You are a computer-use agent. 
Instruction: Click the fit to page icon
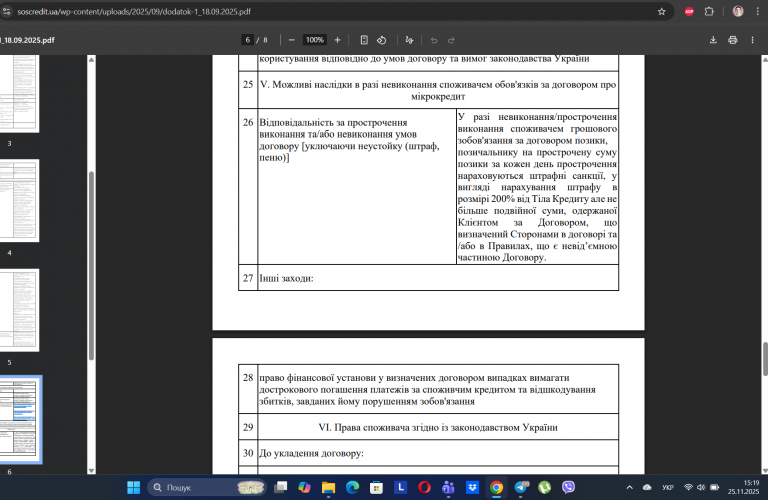coord(364,40)
